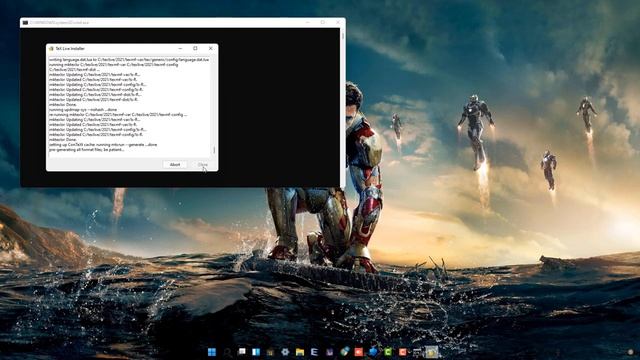Click the cmd.exe console vertical scrollbar

(x=342, y=107)
